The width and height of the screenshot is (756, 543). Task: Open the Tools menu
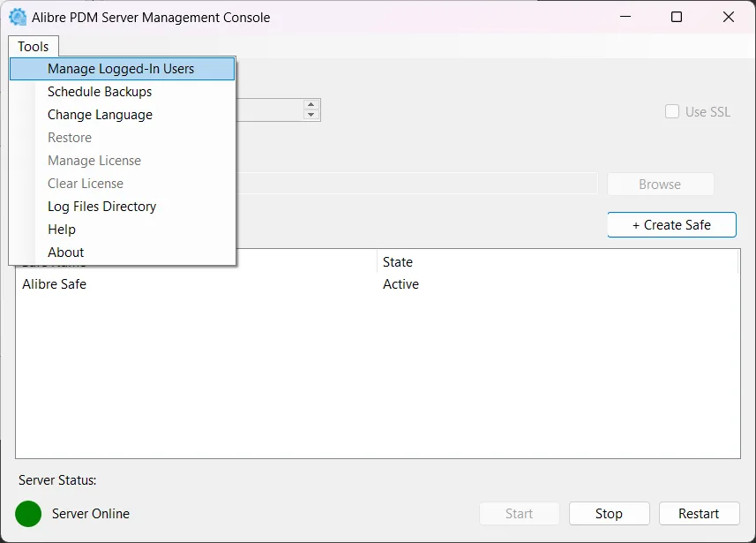[34, 47]
